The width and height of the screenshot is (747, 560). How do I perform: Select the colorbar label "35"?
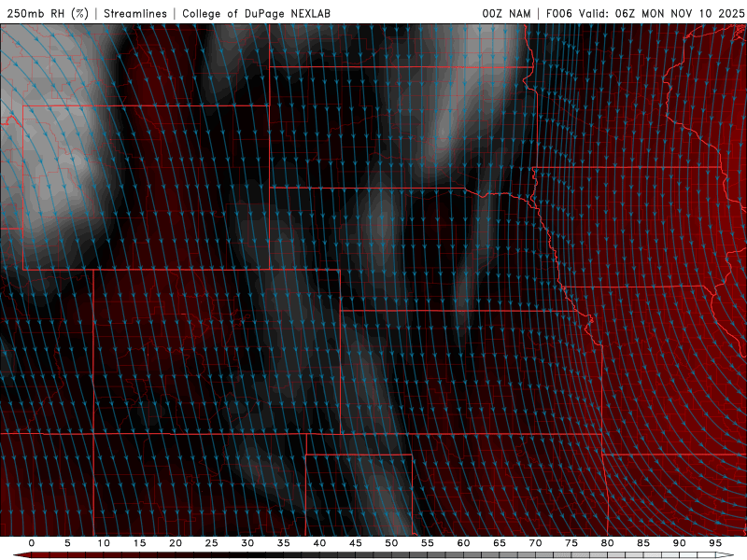[x=284, y=543]
